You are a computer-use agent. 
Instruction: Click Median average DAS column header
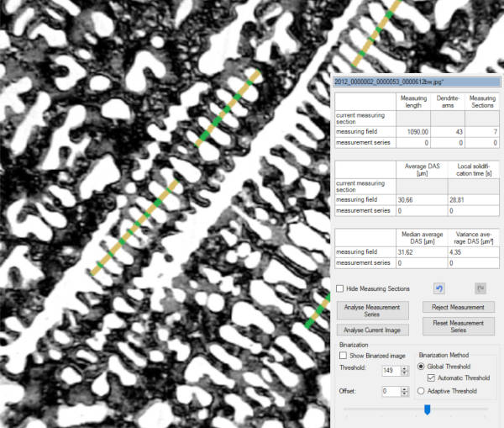[x=422, y=238]
